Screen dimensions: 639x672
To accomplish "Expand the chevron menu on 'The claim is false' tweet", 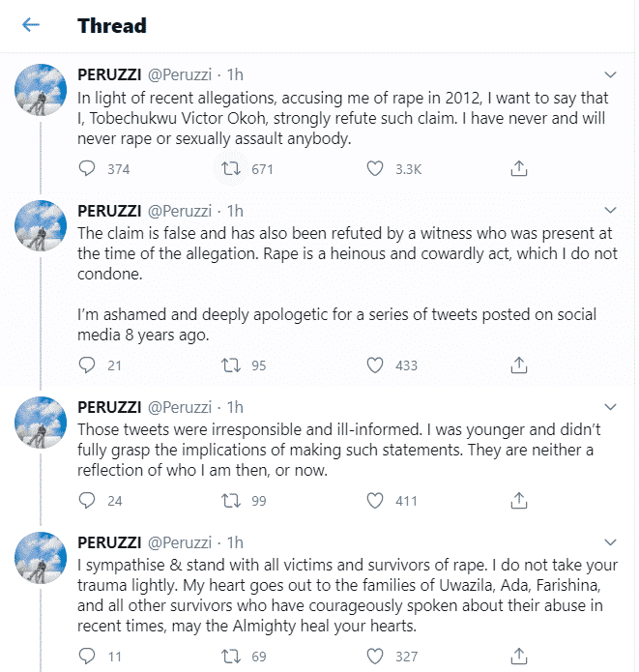I will click(x=610, y=211).
